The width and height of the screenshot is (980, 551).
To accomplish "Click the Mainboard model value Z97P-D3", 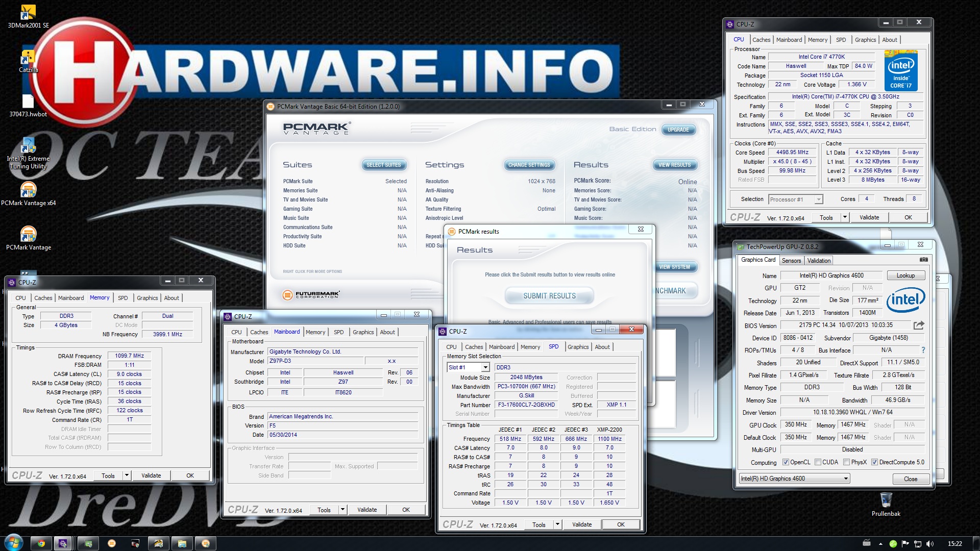I will click(x=316, y=361).
